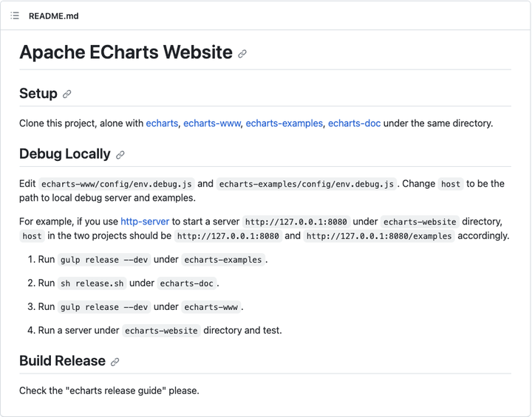Visit the echarts-doc link in Setup
Viewport: 532px width, 417px height.
pos(355,123)
